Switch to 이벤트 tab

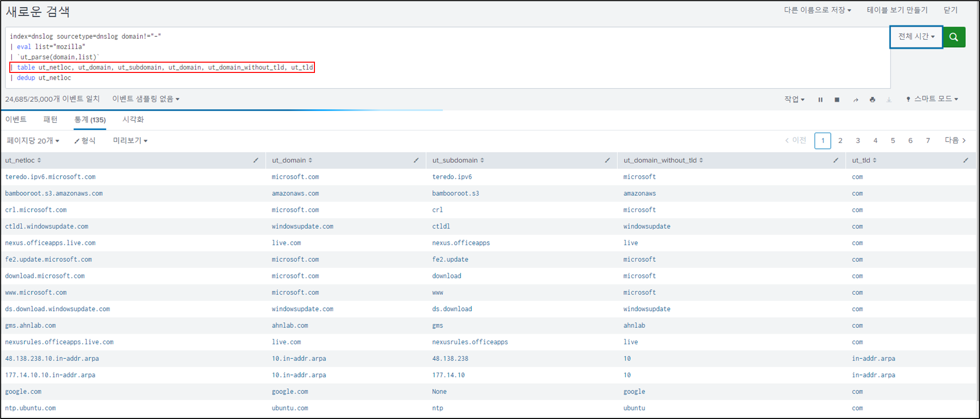(16, 119)
